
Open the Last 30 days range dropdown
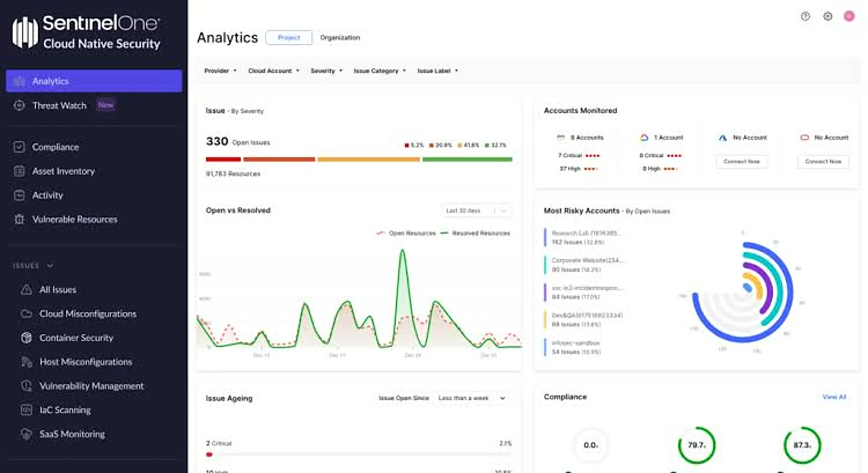coord(476,210)
